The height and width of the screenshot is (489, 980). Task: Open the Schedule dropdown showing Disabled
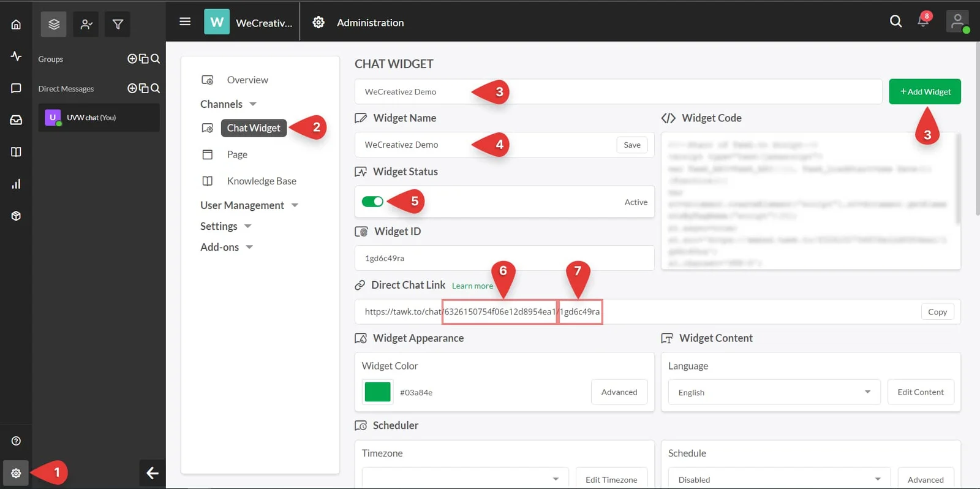[x=780, y=479]
